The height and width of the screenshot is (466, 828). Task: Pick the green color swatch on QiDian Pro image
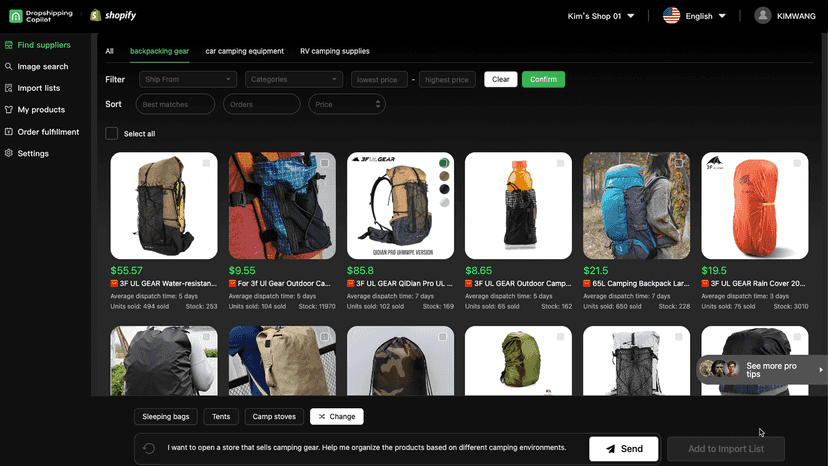(444, 163)
